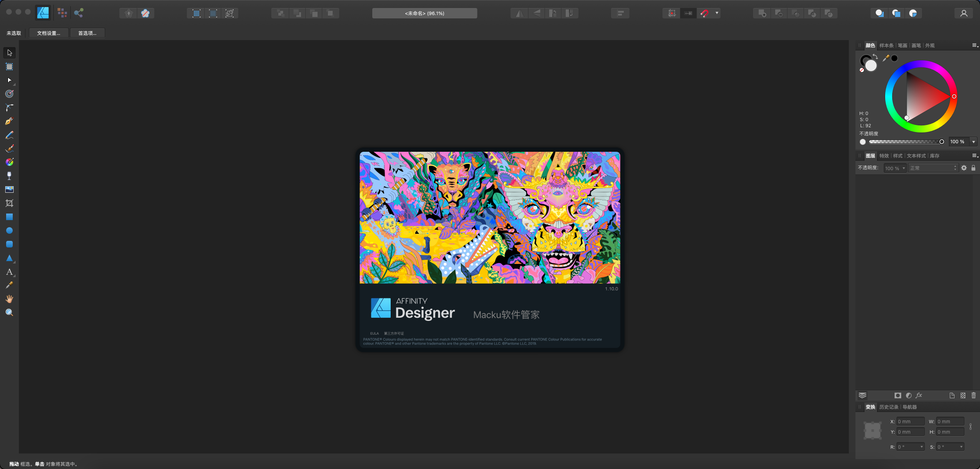
Task: Select the Rectangle tool
Action: tap(9, 217)
